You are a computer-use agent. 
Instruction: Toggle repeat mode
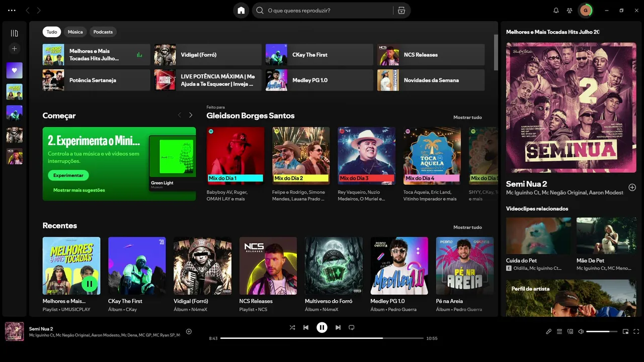(x=352, y=327)
